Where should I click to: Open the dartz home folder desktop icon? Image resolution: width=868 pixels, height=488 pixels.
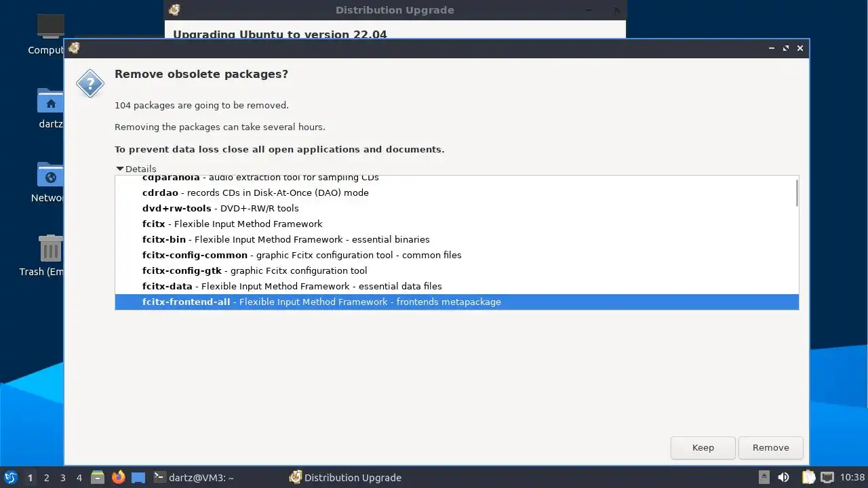[50, 108]
